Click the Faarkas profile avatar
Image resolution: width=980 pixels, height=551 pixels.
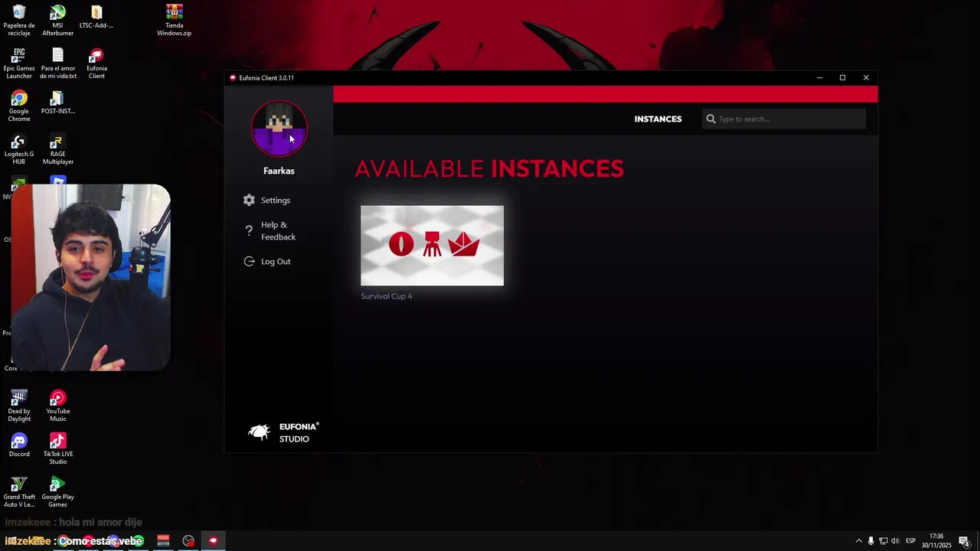tap(279, 128)
